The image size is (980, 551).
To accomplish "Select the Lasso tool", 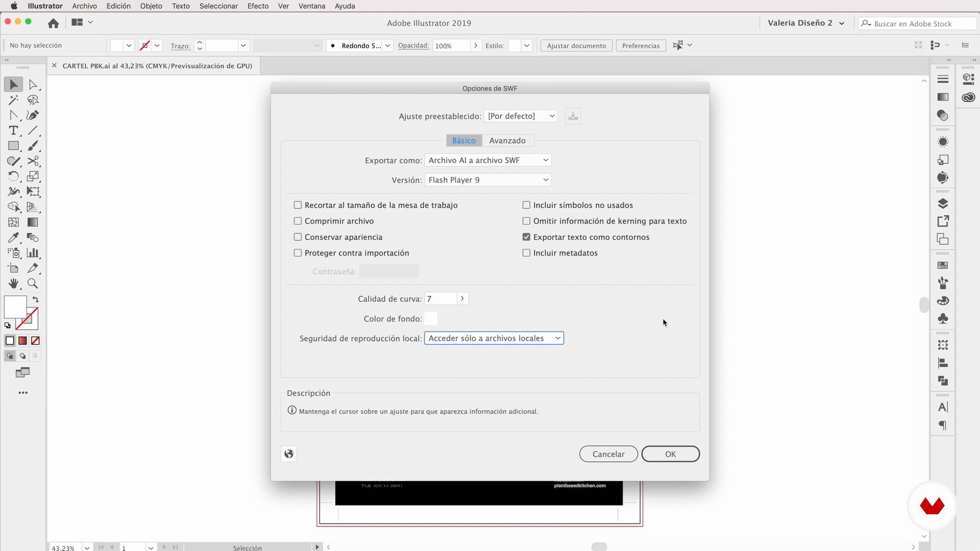I will 33,100.
